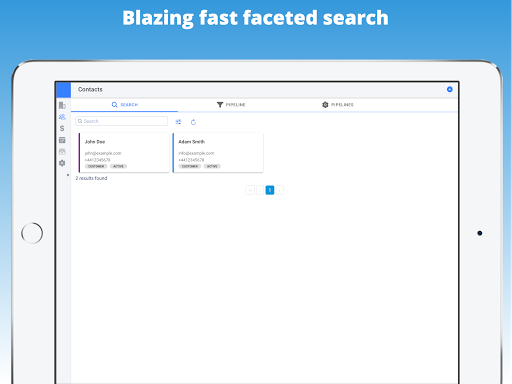Open the companies building icon in sidebar
This screenshot has height=384, width=512.
point(62,105)
